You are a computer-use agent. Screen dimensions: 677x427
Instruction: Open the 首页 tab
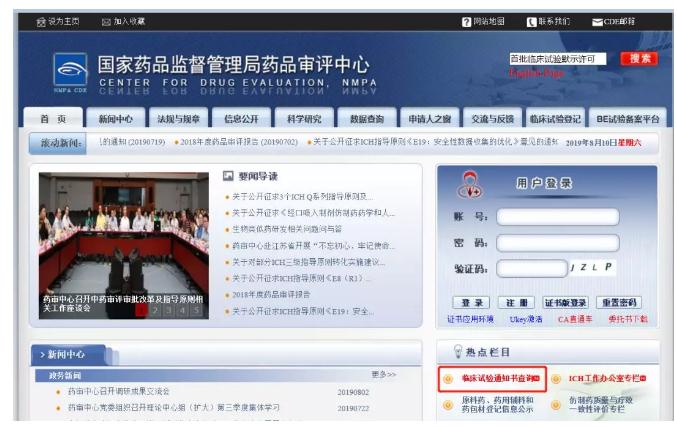point(53,118)
